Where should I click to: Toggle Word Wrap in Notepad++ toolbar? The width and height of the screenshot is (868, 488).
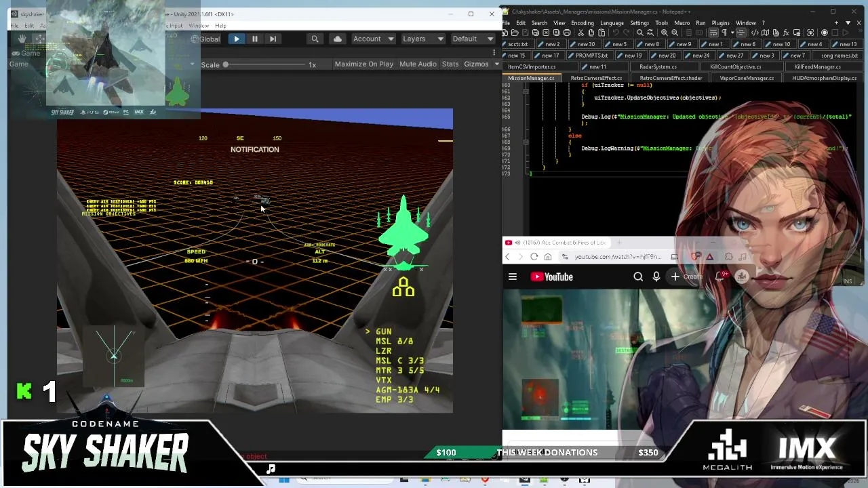pos(713,33)
